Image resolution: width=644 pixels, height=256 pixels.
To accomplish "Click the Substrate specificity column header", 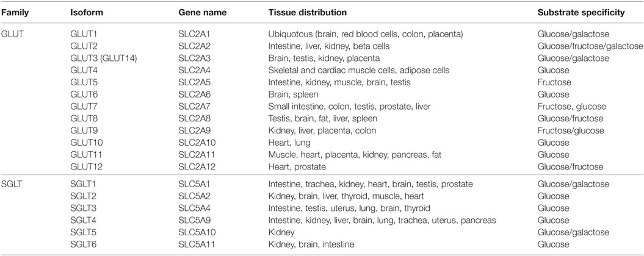I will tap(581, 13).
